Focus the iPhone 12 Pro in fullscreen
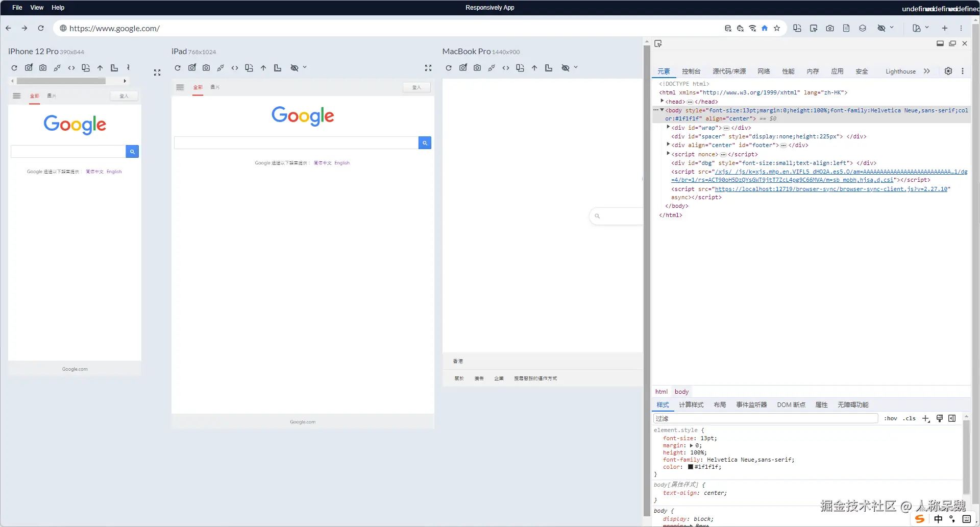 click(x=157, y=73)
